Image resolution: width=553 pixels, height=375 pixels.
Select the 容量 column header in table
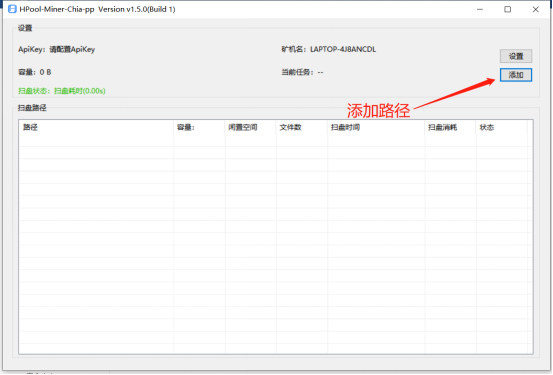coord(199,127)
